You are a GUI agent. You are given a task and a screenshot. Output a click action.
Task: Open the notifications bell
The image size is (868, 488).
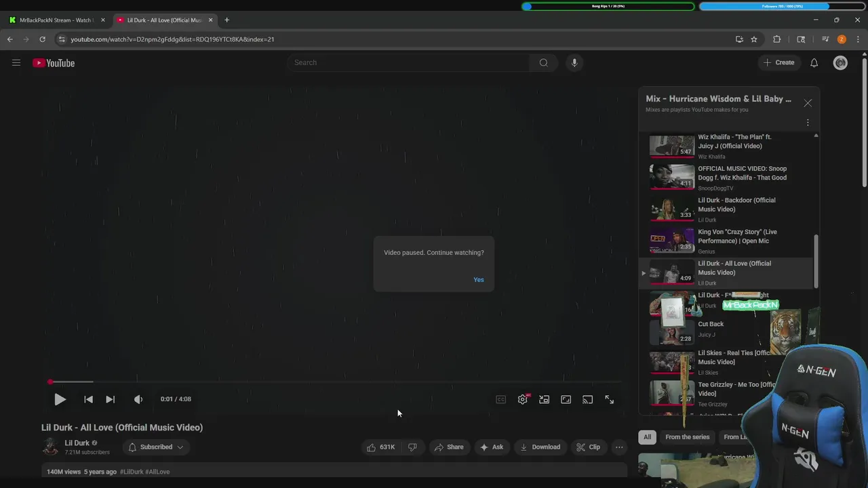click(814, 62)
